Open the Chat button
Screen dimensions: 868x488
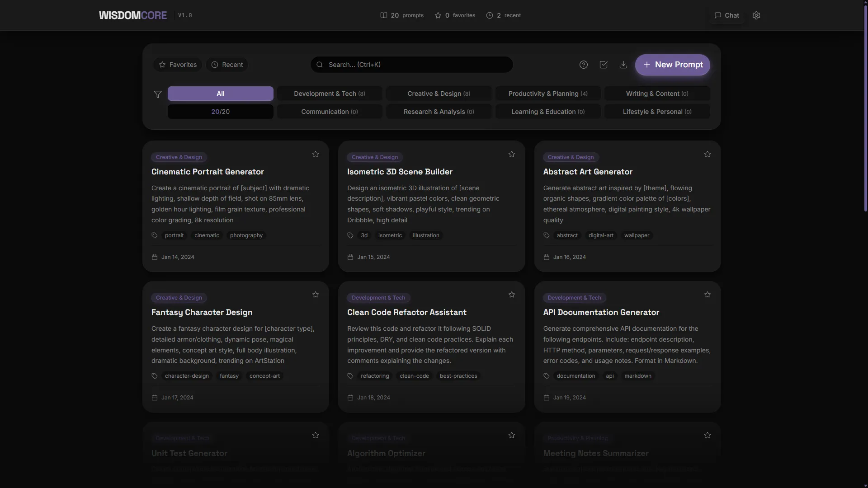coord(726,15)
